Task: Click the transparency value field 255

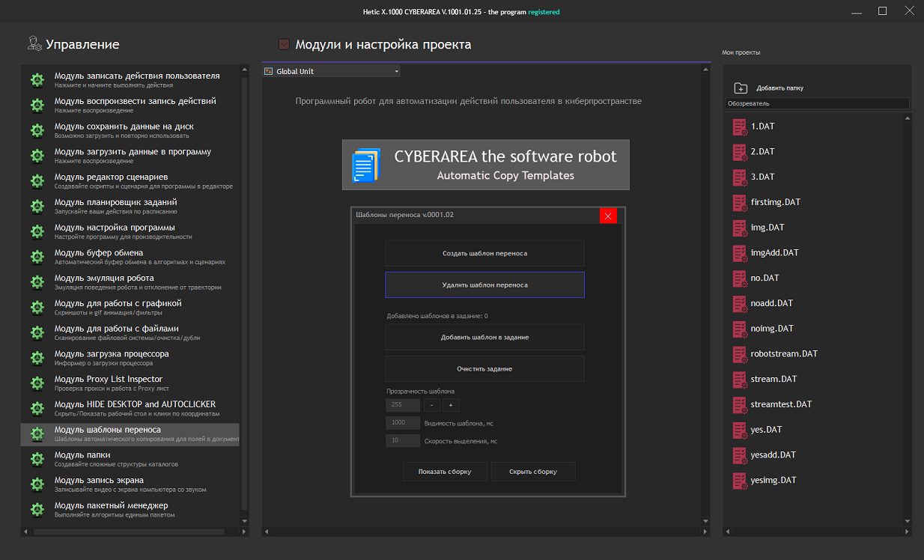Action: tap(403, 405)
